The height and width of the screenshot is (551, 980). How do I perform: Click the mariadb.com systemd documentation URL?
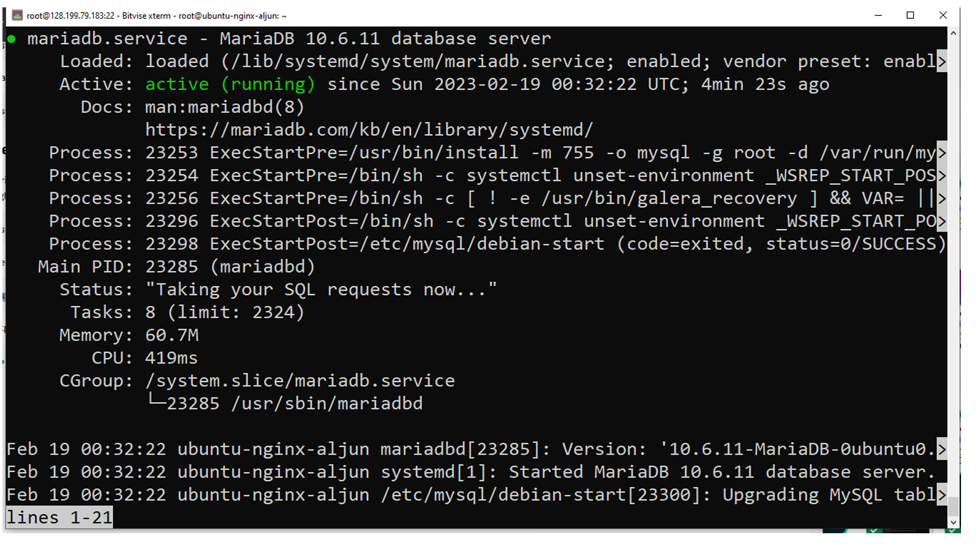[x=369, y=130]
